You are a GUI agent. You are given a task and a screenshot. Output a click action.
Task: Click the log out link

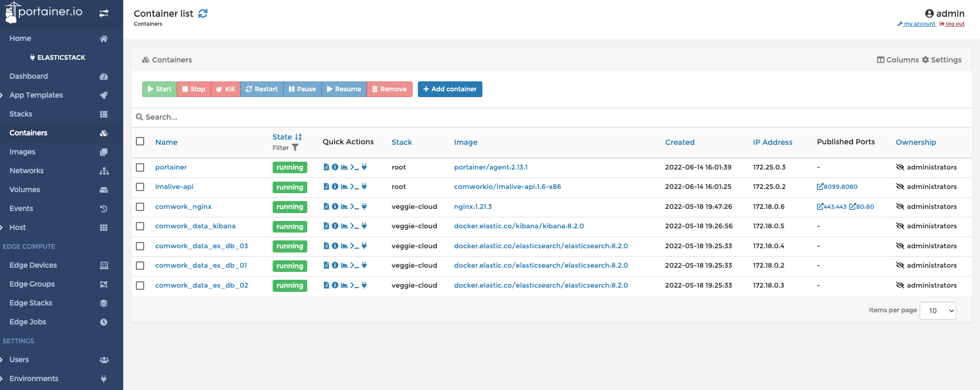952,24
